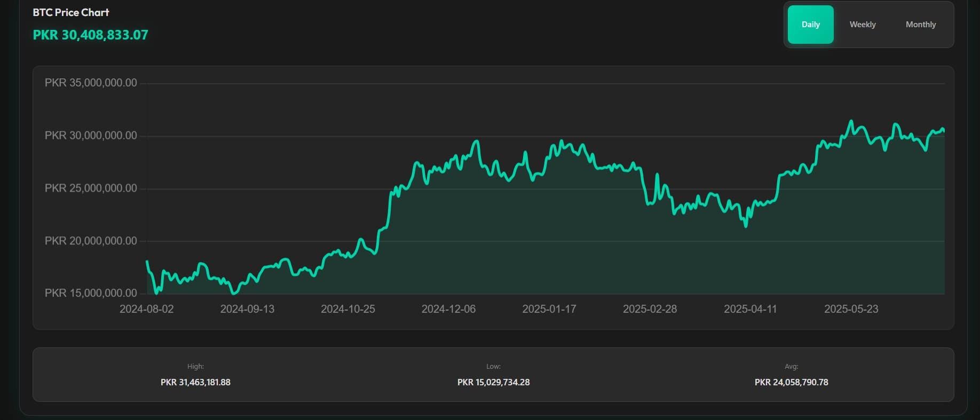Click the PKR 15,000,000.00 axis label
The height and width of the screenshot is (420, 980).
click(91, 293)
